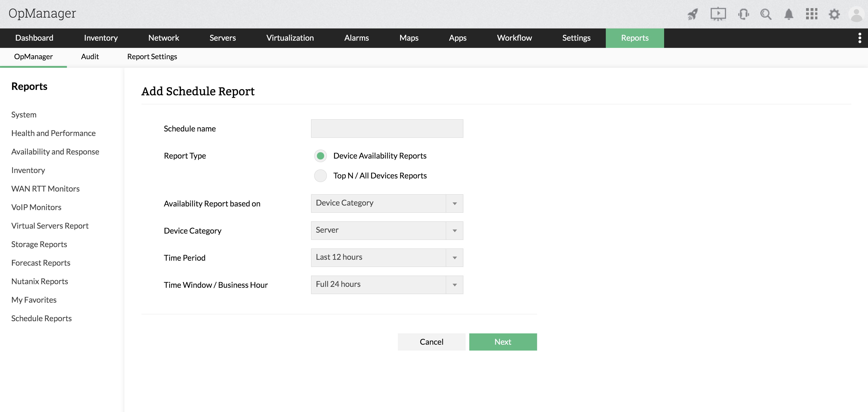The height and width of the screenshot is (412, 868).
Task: Click the rocket quick-start icon
Action: click(693, 14)
